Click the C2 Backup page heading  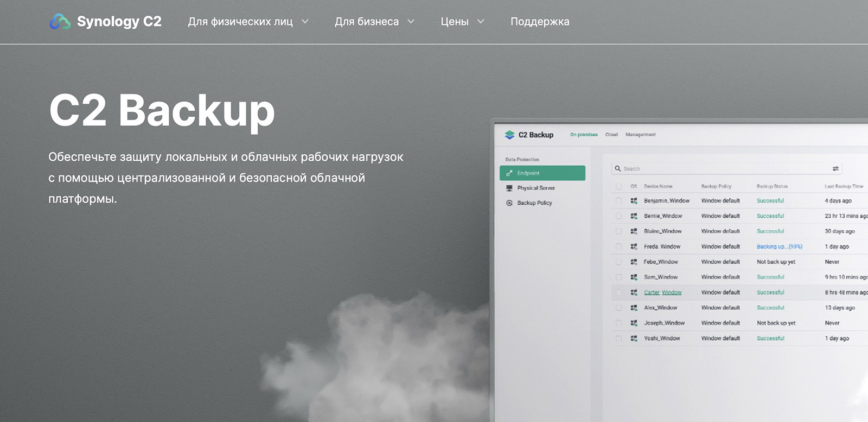162,111
